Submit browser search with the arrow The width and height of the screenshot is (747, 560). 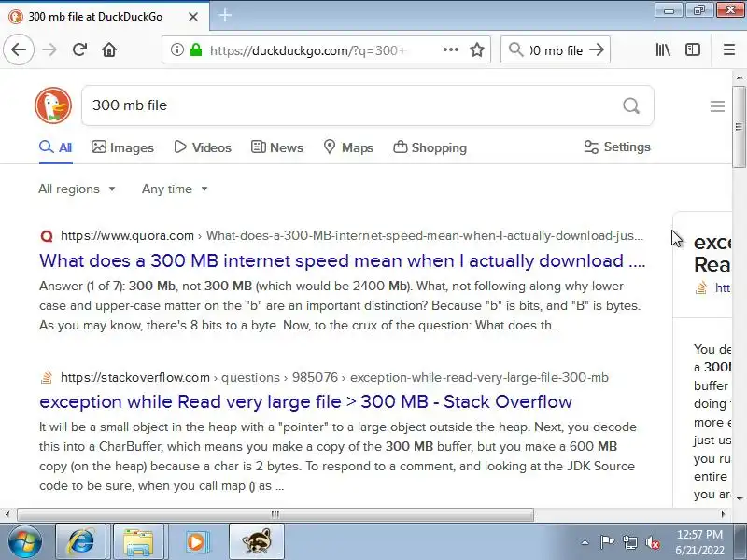pos(597,49)
